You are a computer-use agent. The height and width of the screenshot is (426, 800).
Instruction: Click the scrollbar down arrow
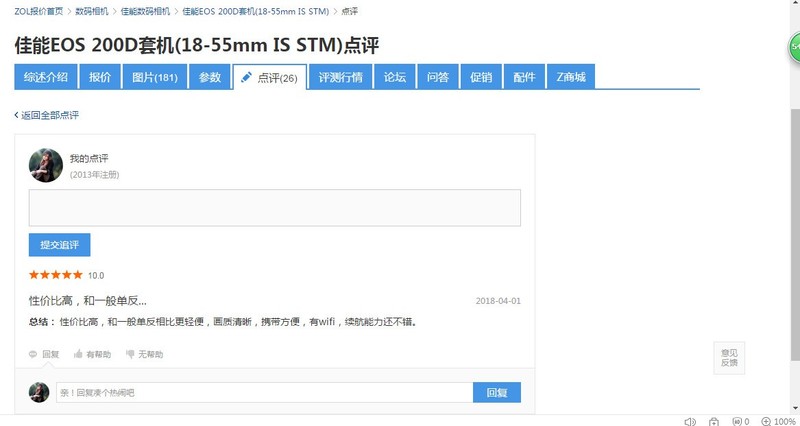click(795, 408)
